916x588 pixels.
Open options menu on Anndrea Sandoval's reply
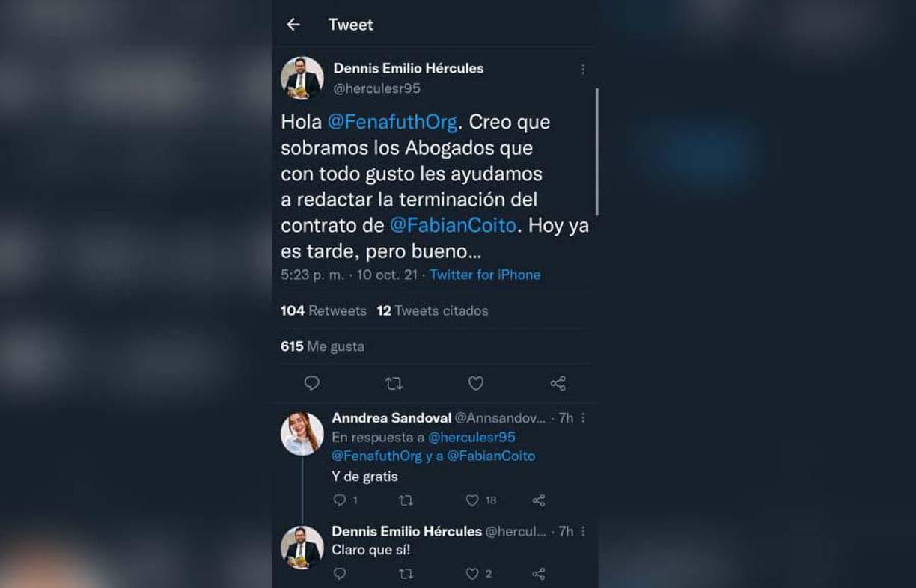tap(583, 418)
